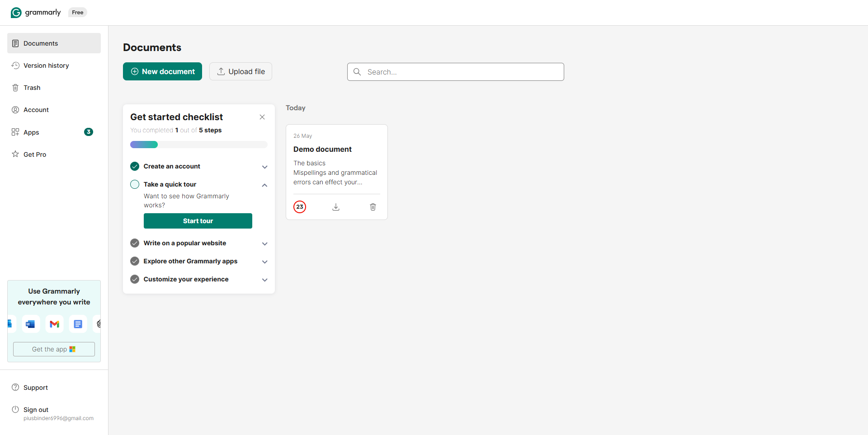Image resolution: width=868 pixels, height=435 pixels.
Task: Expand the Create an account step chevron
Action: pos(265,167)
